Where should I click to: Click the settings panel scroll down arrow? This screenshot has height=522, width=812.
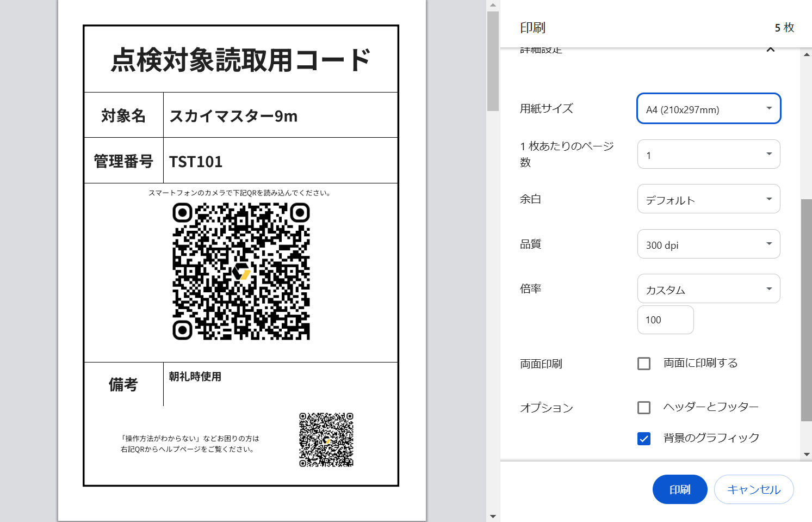pyautogui.click(x=807, y=454)
